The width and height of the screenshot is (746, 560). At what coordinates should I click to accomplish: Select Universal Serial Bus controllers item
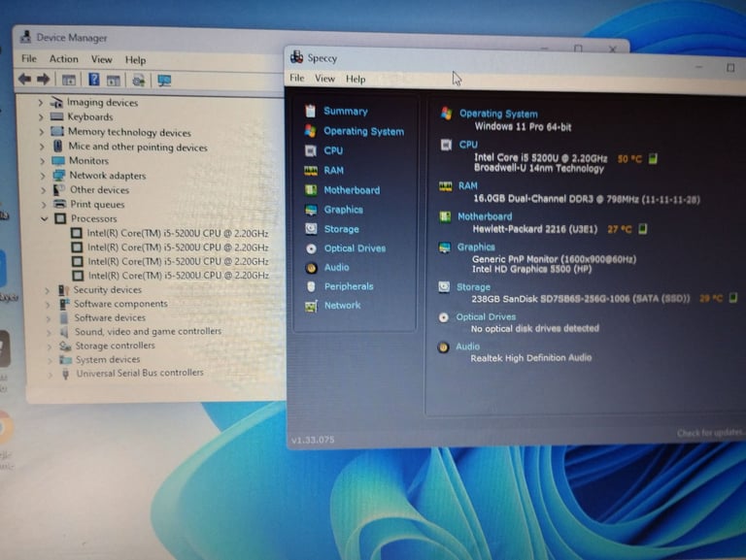pyautogui.click(x=140, y=373)
